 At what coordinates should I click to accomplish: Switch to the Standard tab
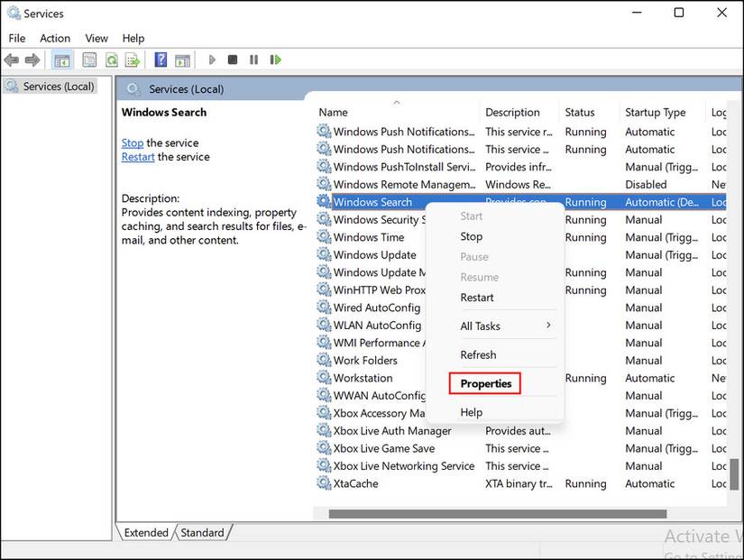(202, 532)
